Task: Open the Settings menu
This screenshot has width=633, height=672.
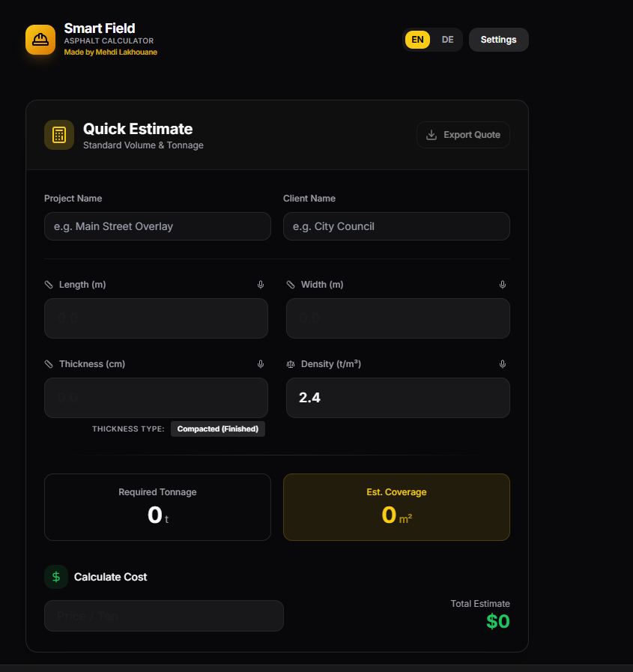Action: pyautogui.click(x=498, y=39)
